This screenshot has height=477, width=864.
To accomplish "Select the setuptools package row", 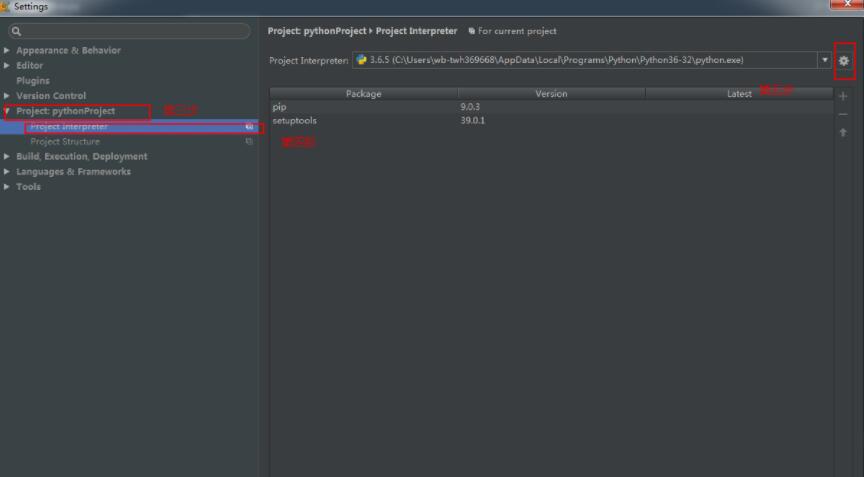I will [x=551, y=121].
